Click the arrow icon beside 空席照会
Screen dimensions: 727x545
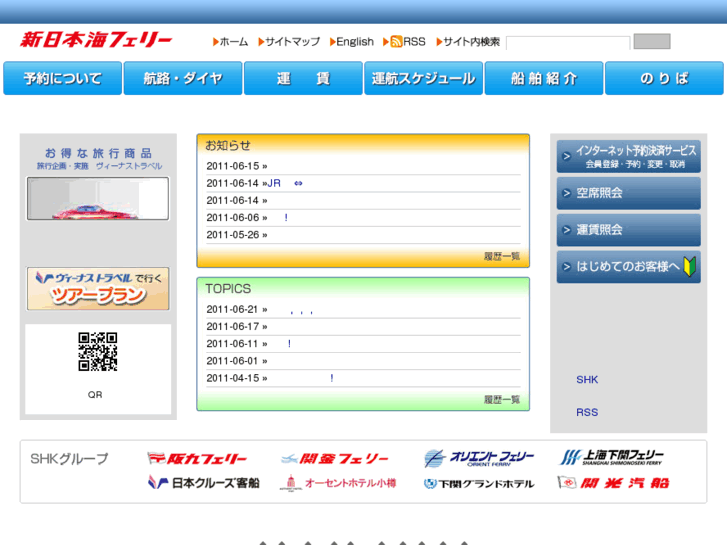click(x=566, y=193)
